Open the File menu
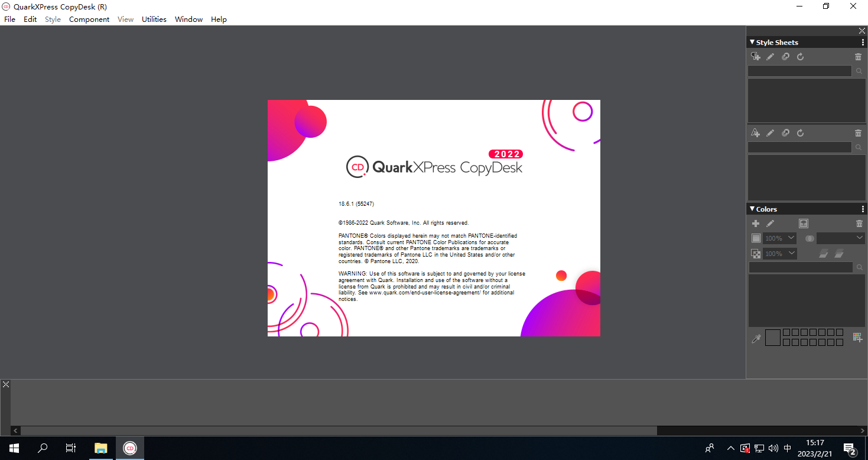Screen dimensions: 868x460 [x=9, y=20]
